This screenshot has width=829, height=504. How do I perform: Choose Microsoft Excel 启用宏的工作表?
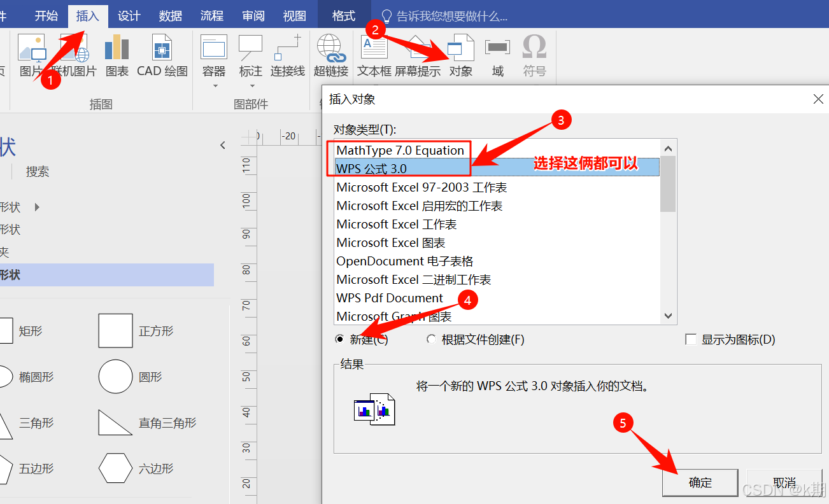(497, 206)
